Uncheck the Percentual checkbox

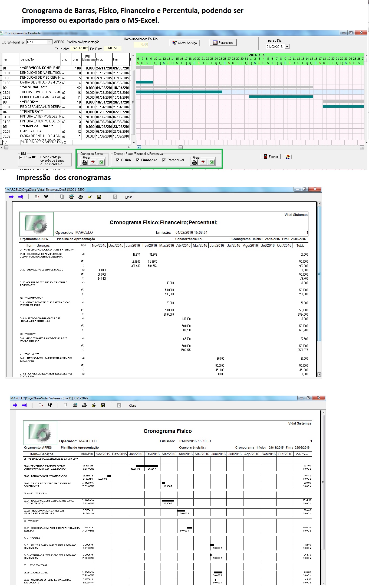[164, 160]
